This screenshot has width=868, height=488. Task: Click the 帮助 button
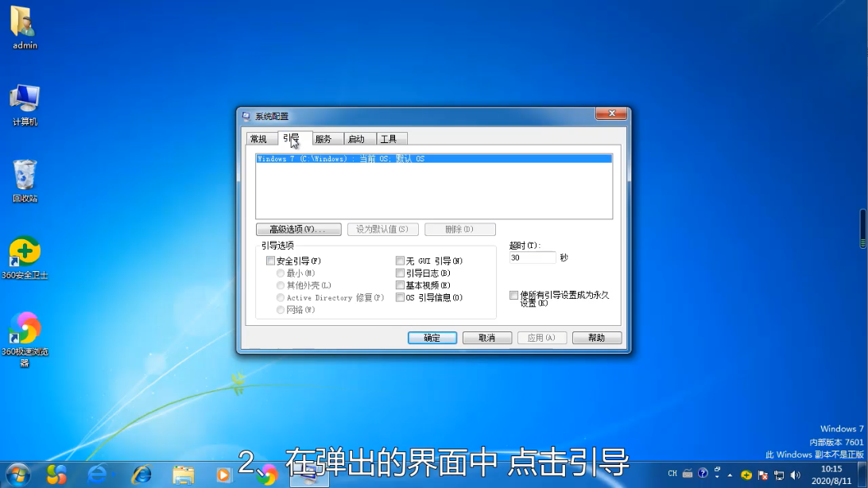(x=597, y=338)
